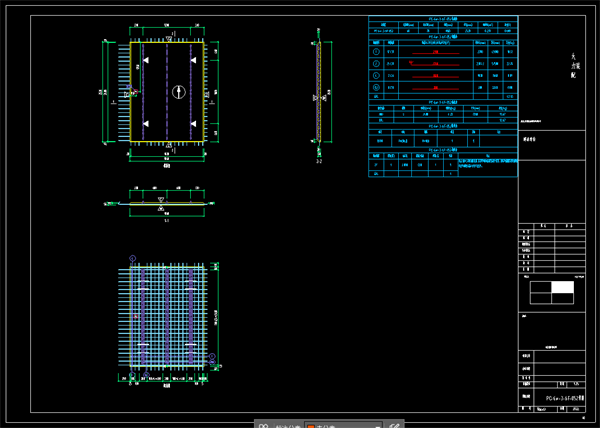Select circled number 1 in rebar table

(376, 52)
